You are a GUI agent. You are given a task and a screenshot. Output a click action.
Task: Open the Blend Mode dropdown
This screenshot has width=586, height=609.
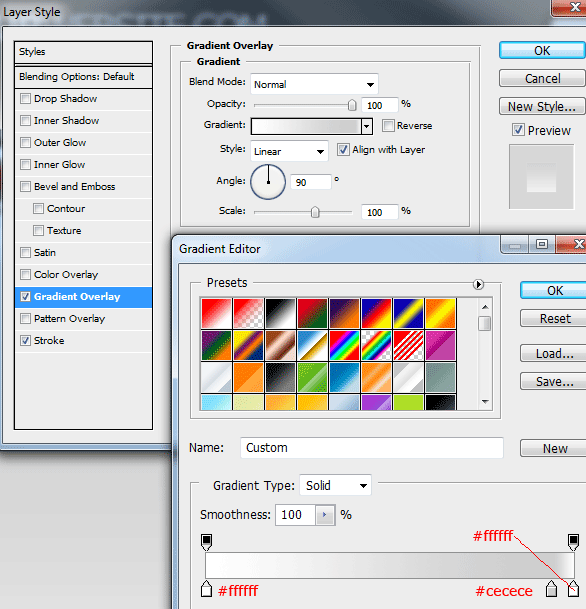coord(314,84)
